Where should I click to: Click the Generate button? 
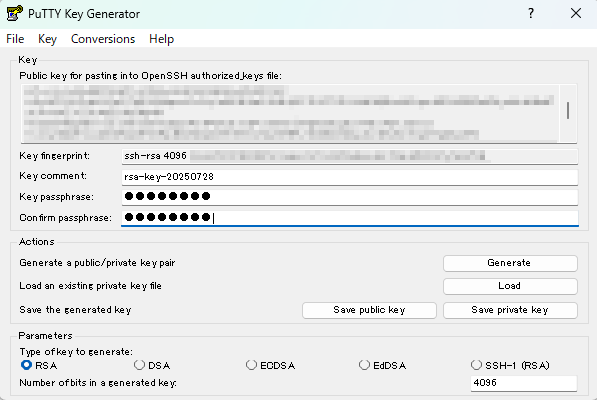510,263
